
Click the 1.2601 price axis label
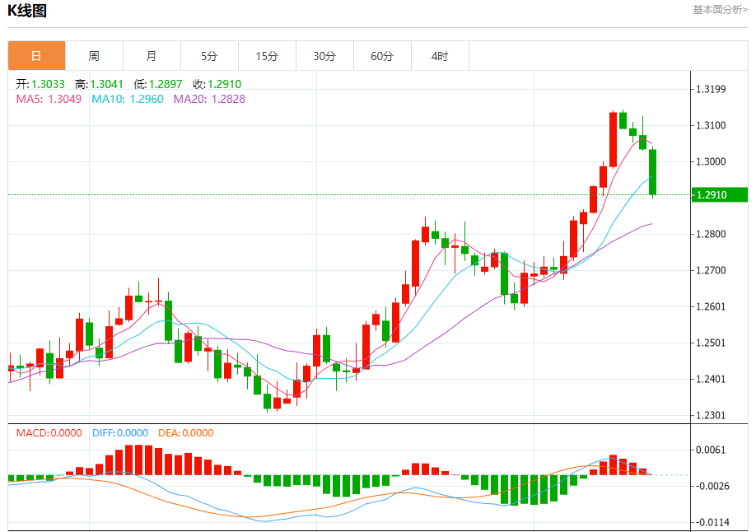tap(711, 306)
